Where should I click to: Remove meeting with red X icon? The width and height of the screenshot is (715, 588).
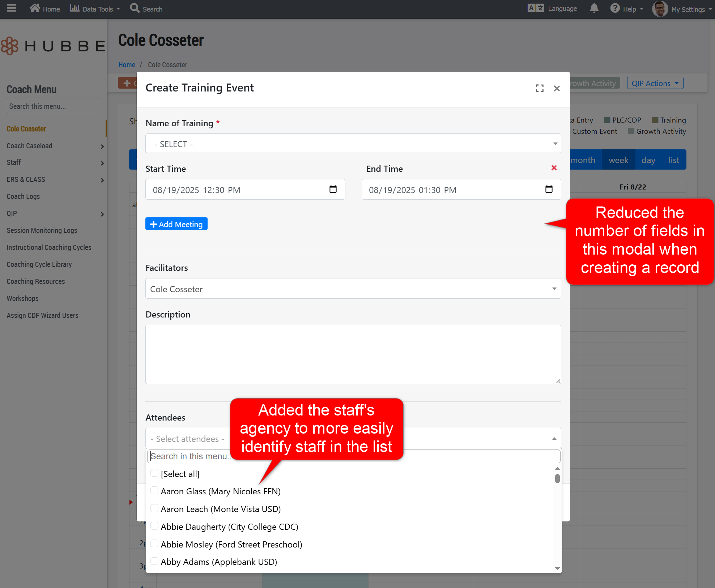pos(554,168)
